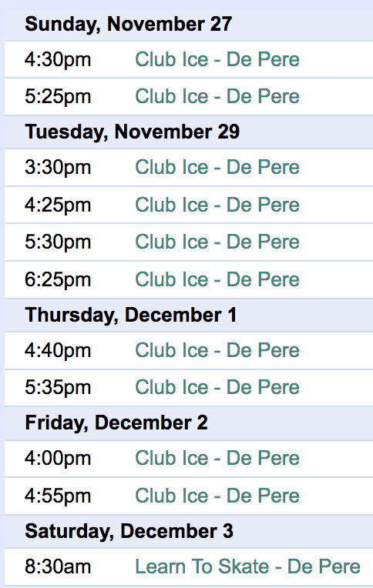Open Club Ice link for Sunday 4:30pm
Screen dimensions: 373x588
pos(217,59)
